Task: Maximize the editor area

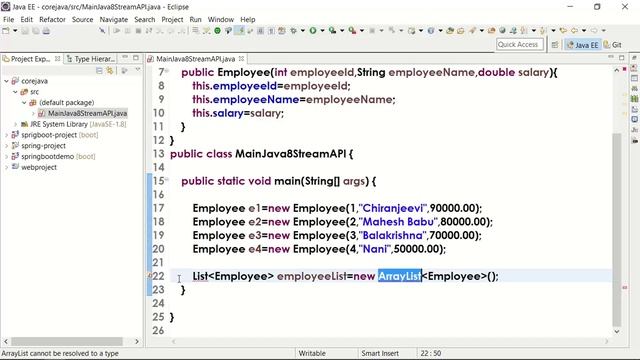Action: coord(622,58)
